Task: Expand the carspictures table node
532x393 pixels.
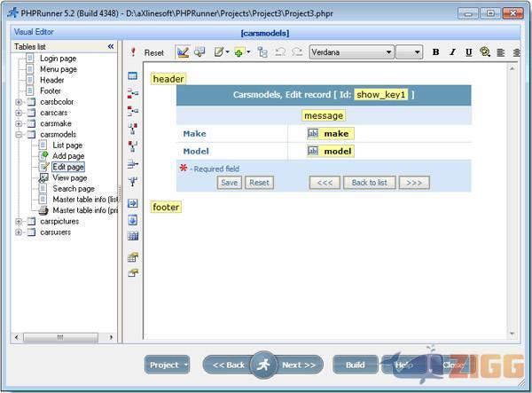Action: [19, 221]
